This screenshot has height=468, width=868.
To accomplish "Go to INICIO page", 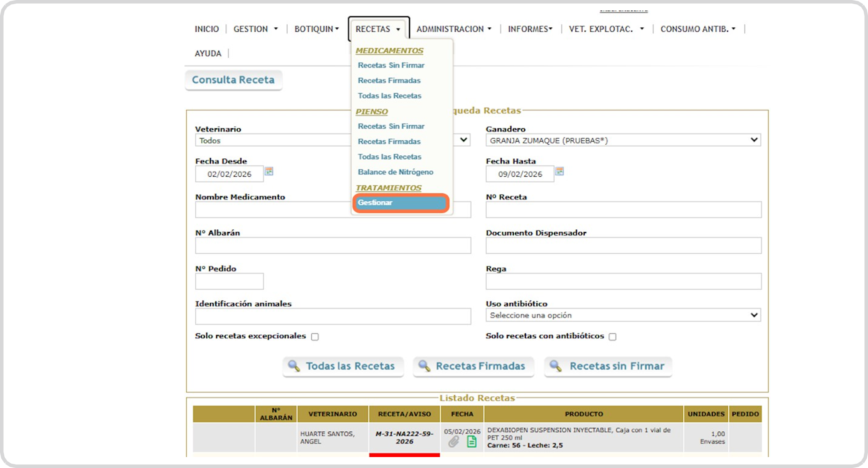I will pos(207,29).
